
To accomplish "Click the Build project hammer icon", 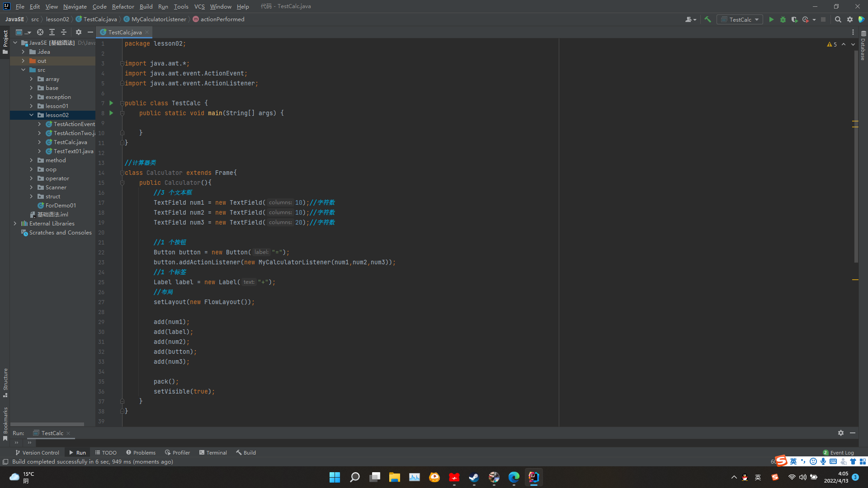I will coord(708,19).
